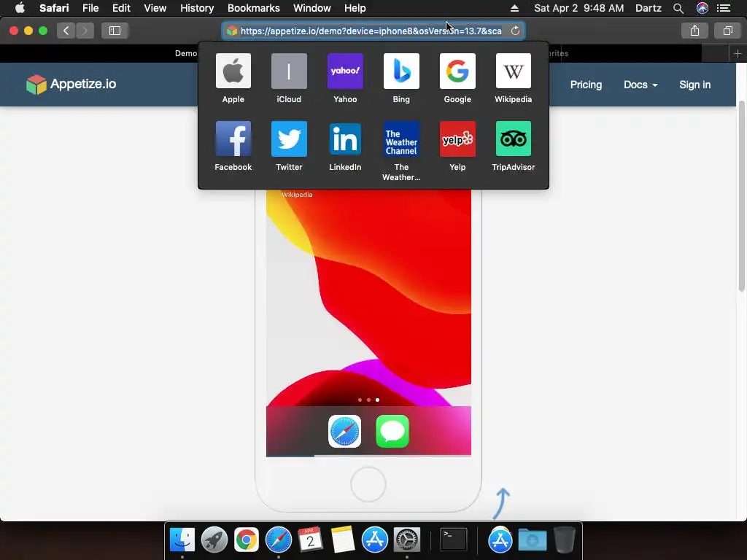This screenshot has height=560, width=747.
Task: Open Launchpad from the Dock
Action: coord(214,540)
